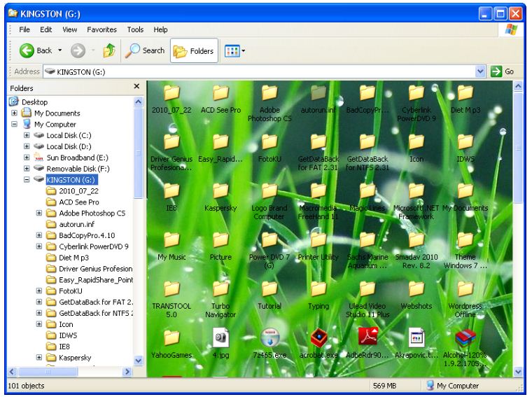This screenshot has width=532, height=397.
Task: Open the Address bar dropdown
Action: tap(480, 71)
